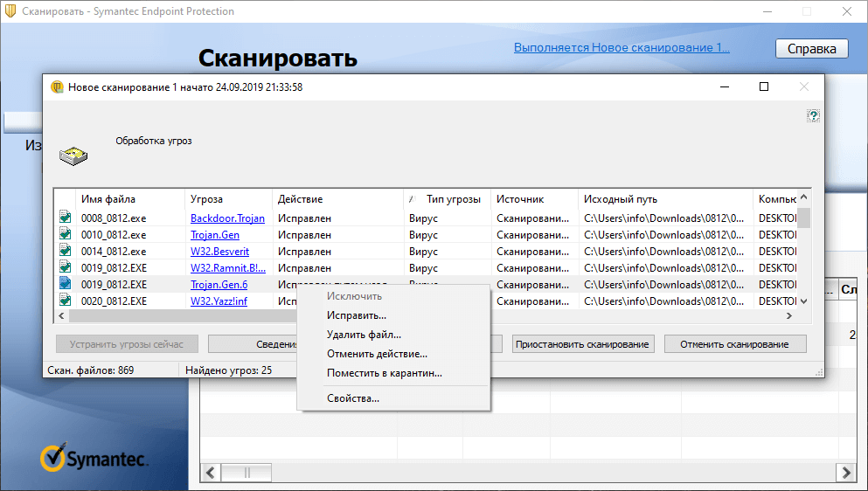Select Поместить в карантин... menu entry
The image size is (868, 491).
click(385, 373)
